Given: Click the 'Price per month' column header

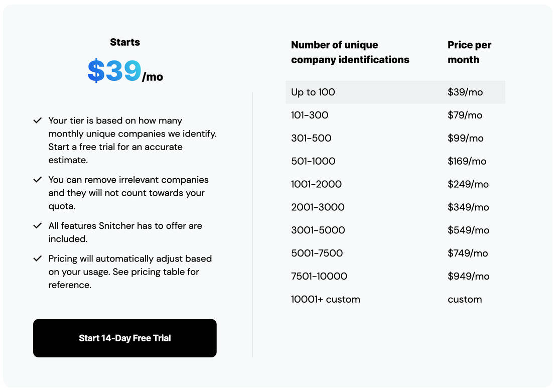Looking at the screenshot, I should click(469, 52).
